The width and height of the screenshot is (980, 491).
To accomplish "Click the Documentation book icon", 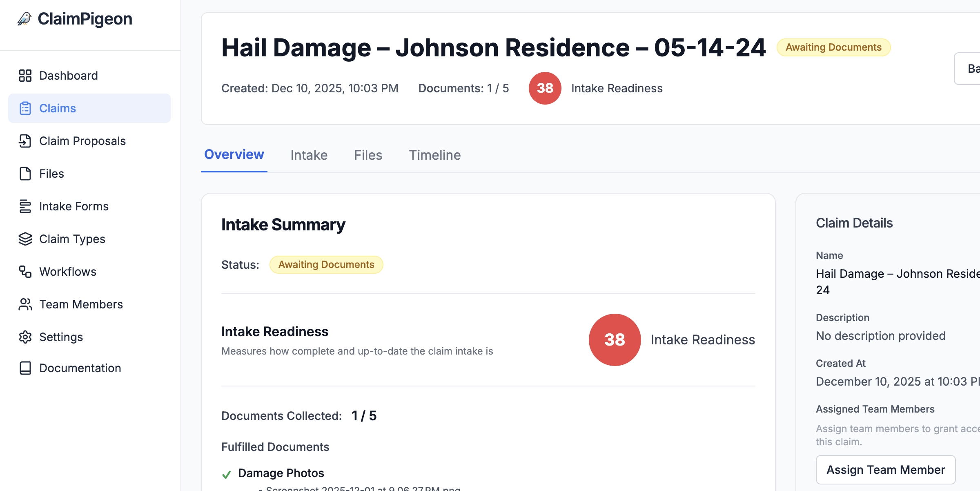I will [x=25, y=368].
